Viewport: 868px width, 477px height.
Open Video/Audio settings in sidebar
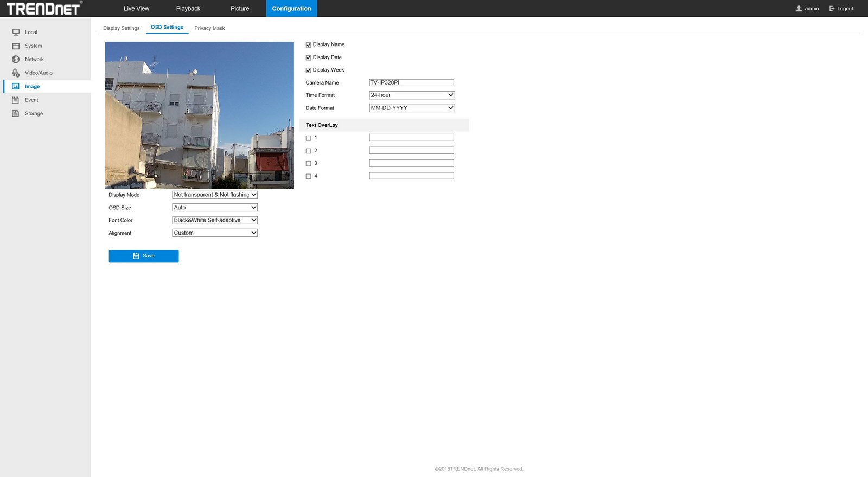pyautogui.click(x=39, y=73)
